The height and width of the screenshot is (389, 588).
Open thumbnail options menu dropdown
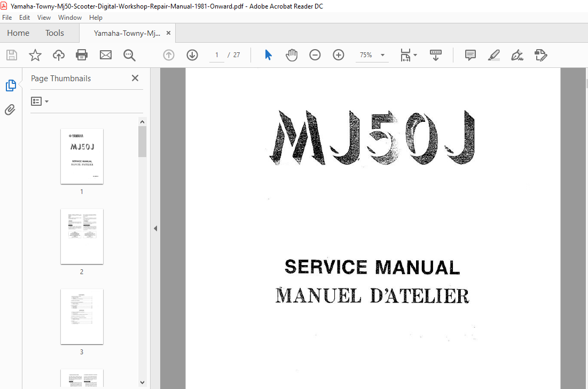(x=40, y=102)
